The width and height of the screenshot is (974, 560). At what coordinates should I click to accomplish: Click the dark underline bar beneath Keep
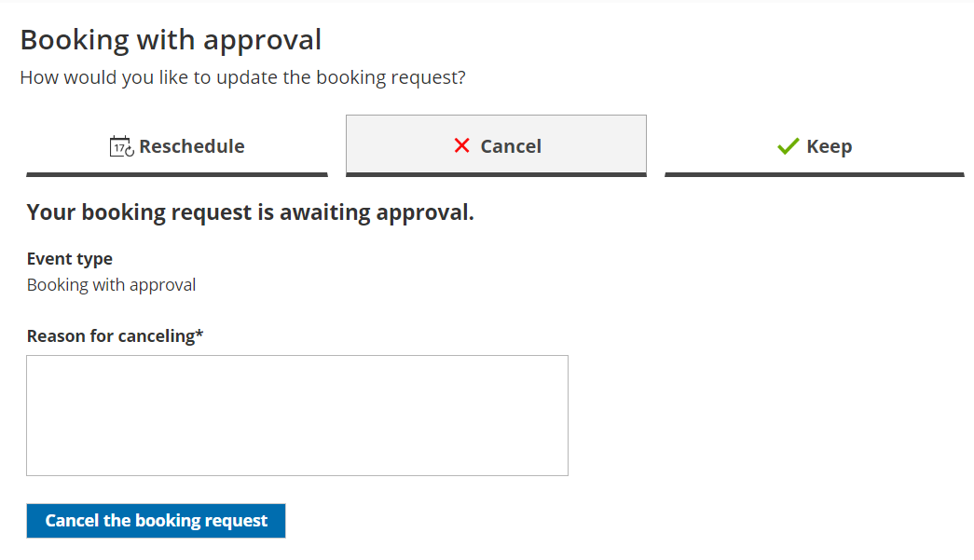pyautogui.click(x=814, y=174)
